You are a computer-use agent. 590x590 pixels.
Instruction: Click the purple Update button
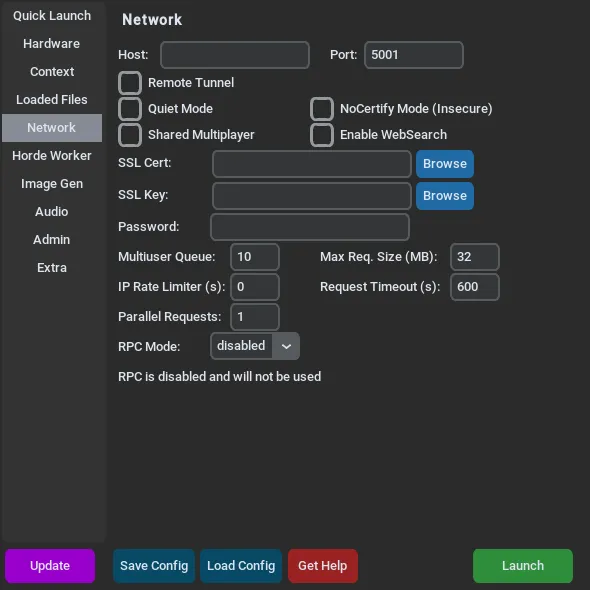[50, 566]
